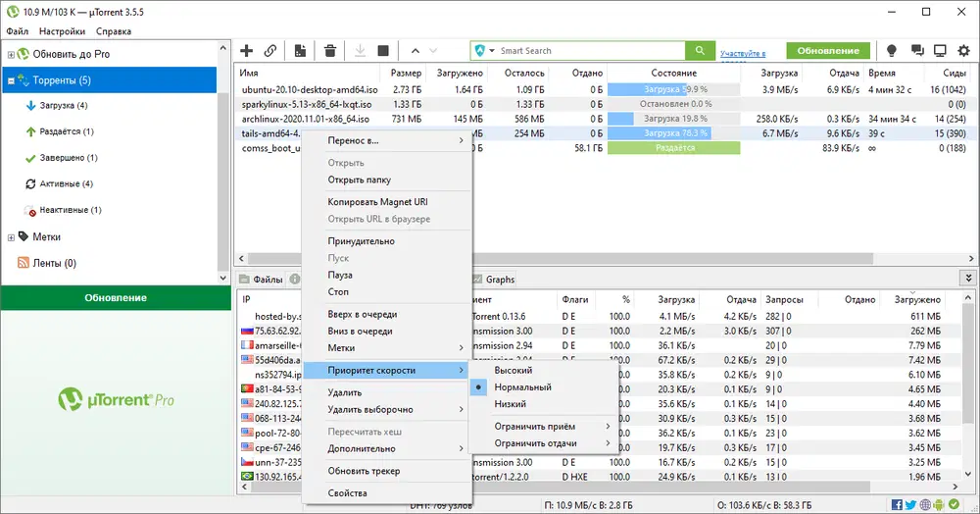This screenshot has width=980, height=514.
Task: Open Ленты (0) feeds in sidebar
Action: pos(54,263)
